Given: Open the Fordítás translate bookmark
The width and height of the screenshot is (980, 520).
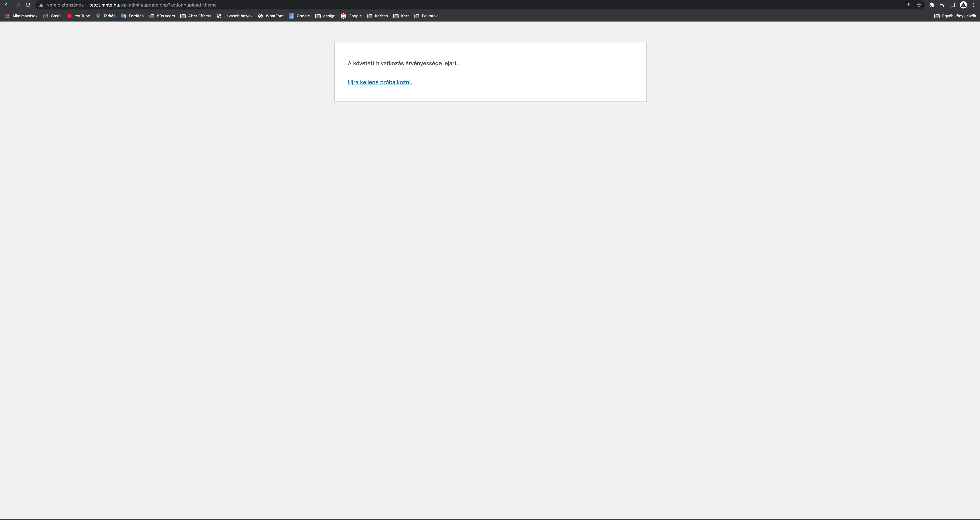Looking at the screenshot, I should 132,16.
